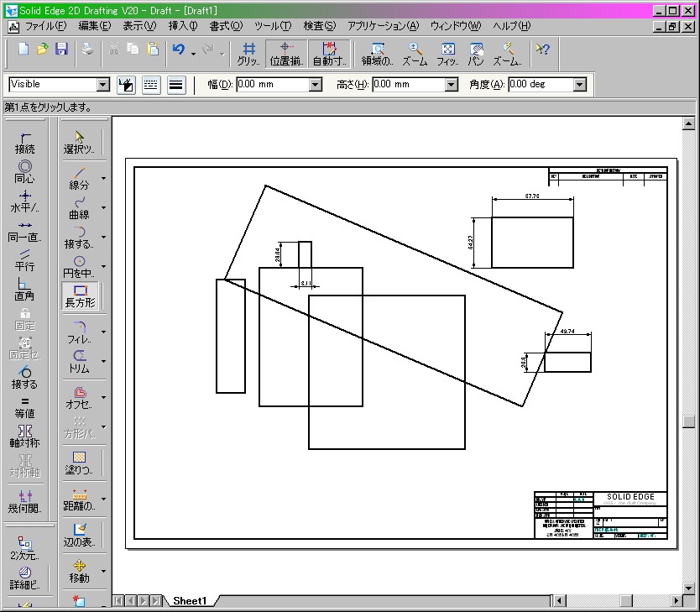Open the ファイル(F) menu
The image size is (700, 612).
point(45,26)
